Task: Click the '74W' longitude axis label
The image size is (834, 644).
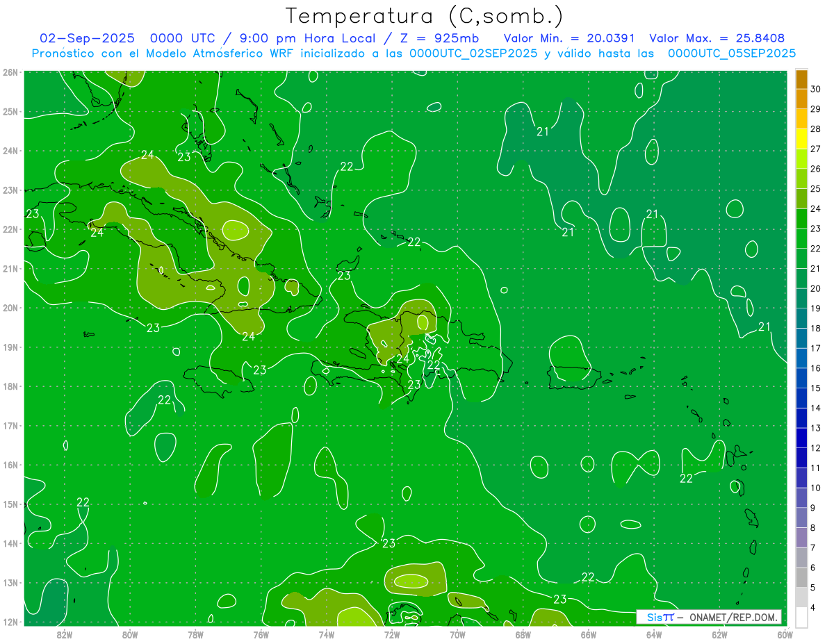Action: 327,634
